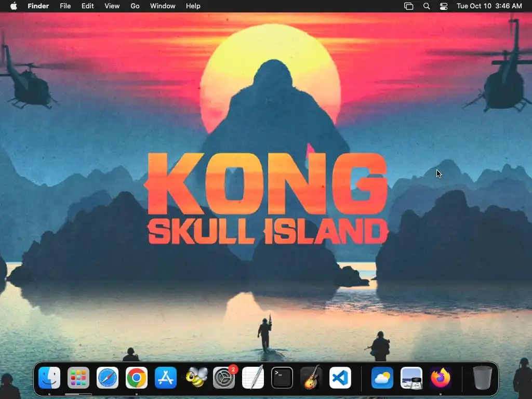Image resolution: width=532 pixels, height=399 pixels.
Task: Open the Weather cloud icon in Dock
Action: [382, 378]
